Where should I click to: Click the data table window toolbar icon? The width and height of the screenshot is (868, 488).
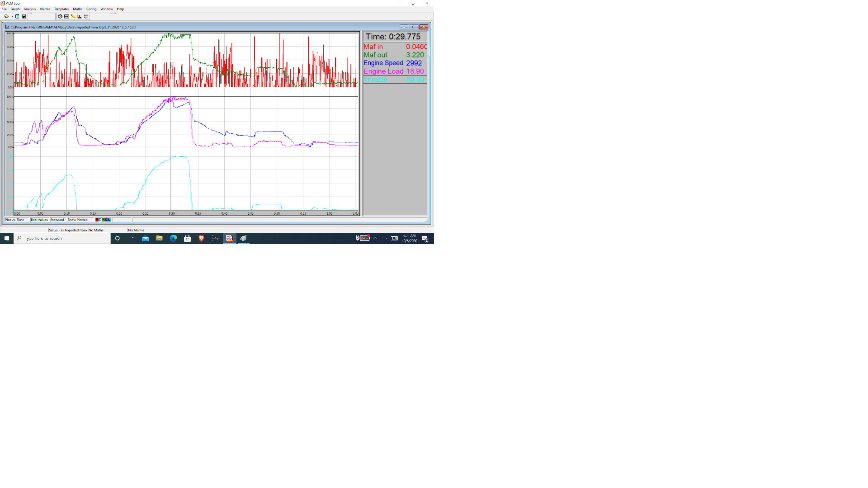pyautogui.click(x=66, y=16)
